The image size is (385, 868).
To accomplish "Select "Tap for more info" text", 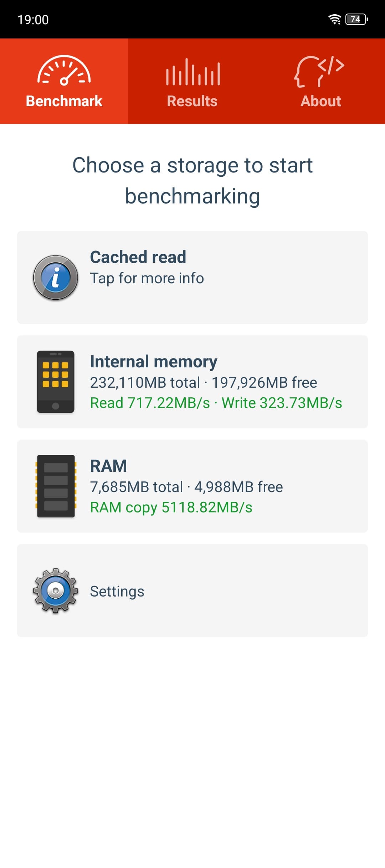I will tap(147, 278).
